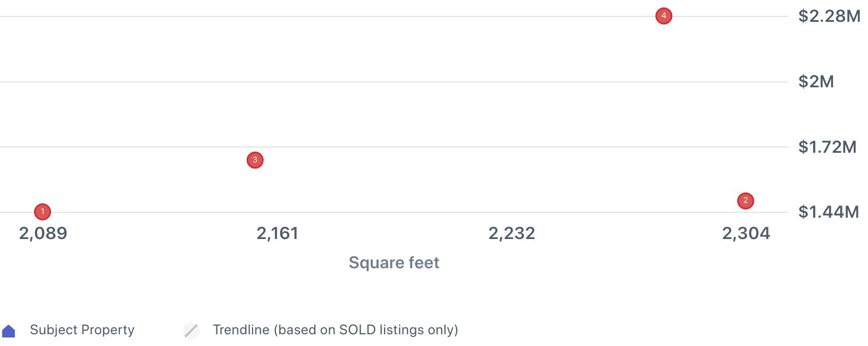Select the top data point 4

click(x=663, y=16)
